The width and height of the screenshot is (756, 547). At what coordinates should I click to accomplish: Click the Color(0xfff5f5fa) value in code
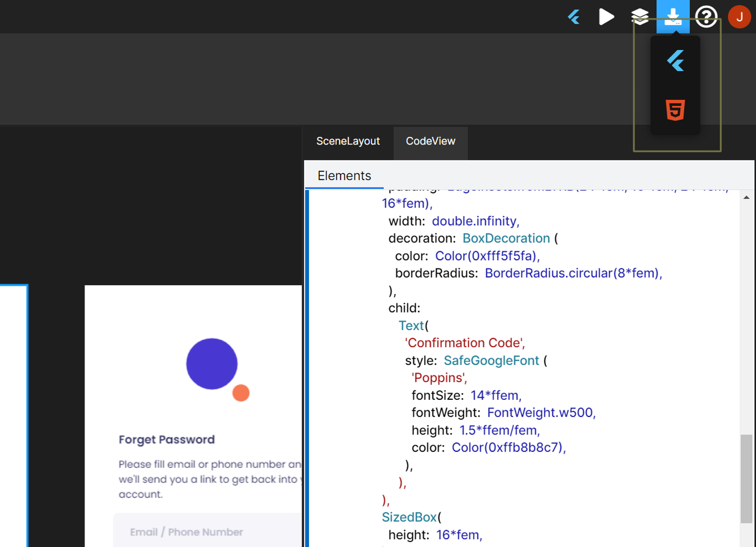click(487, 256)
